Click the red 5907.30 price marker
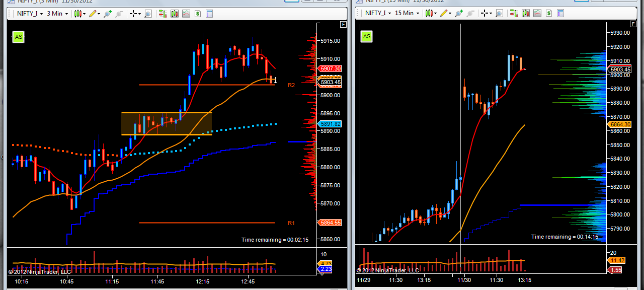Image resolution: width=644 pixels, height=290 pixels. coord(330,68)
